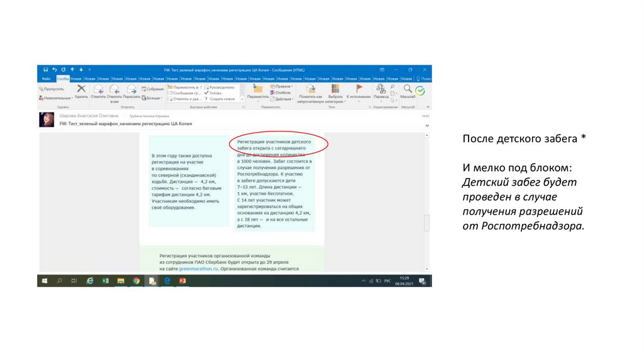Screen dimensions: 644x361
Task: Click the green checkmark add-in icon
Action: click(420, 91)
